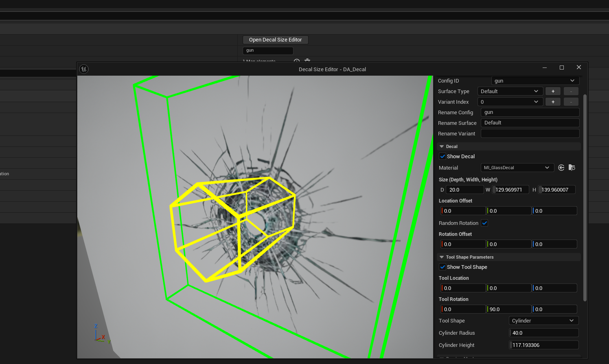Remove the Variant Index using minus button
Viewport: 609px width, 364px height.
pyautogui.click(x=571, y=102)
